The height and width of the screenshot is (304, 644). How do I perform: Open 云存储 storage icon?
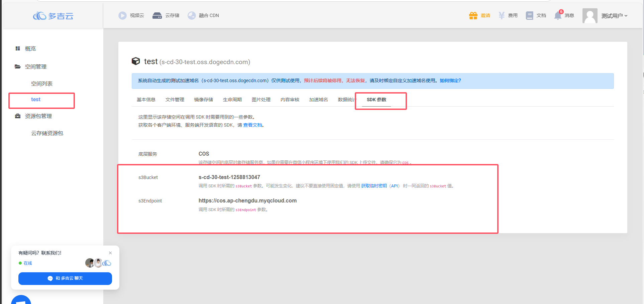tap(157, 15)
